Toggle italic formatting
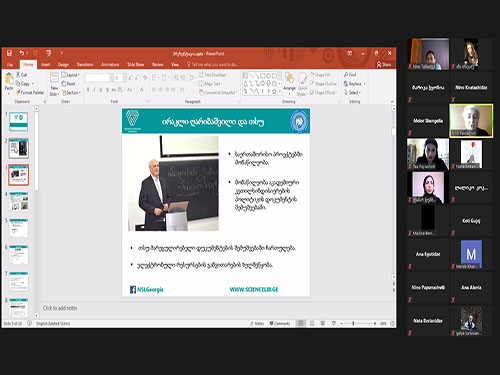 tap(95, 90)
